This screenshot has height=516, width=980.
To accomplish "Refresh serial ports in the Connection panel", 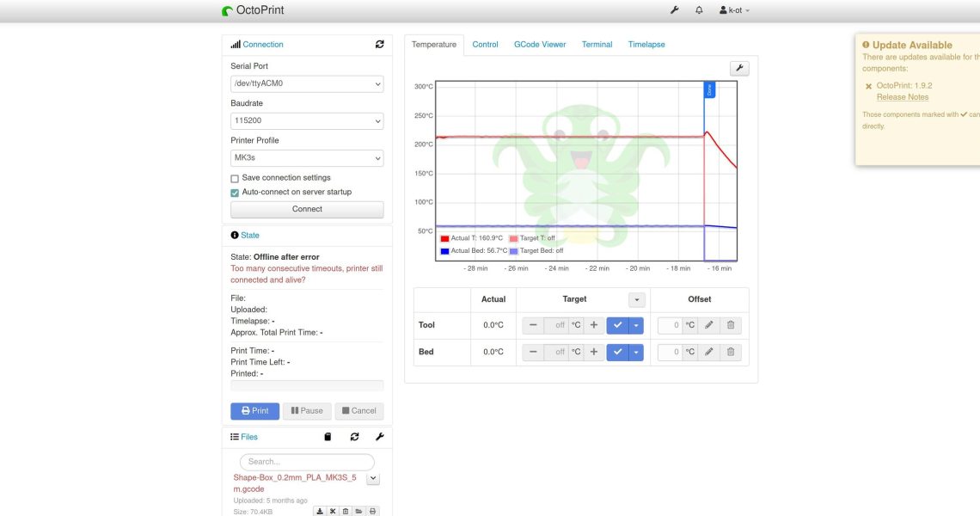I will (x=379, y=45).
